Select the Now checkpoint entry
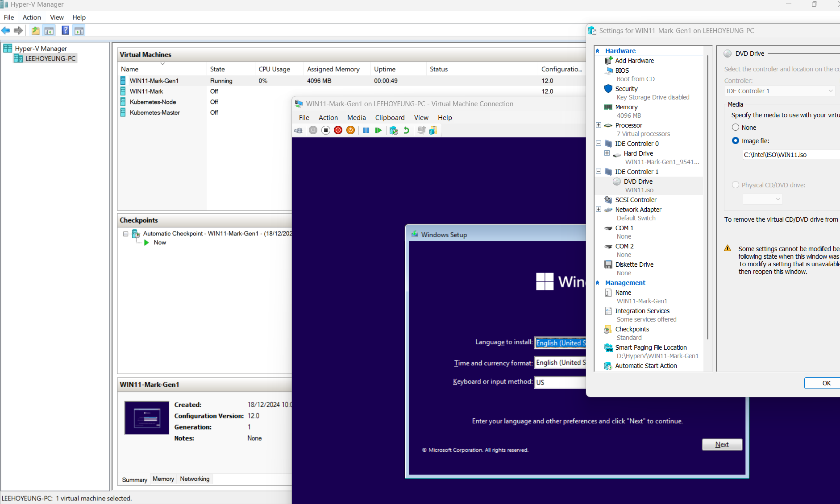The image size is (840, 504). (x=160, y=243)
